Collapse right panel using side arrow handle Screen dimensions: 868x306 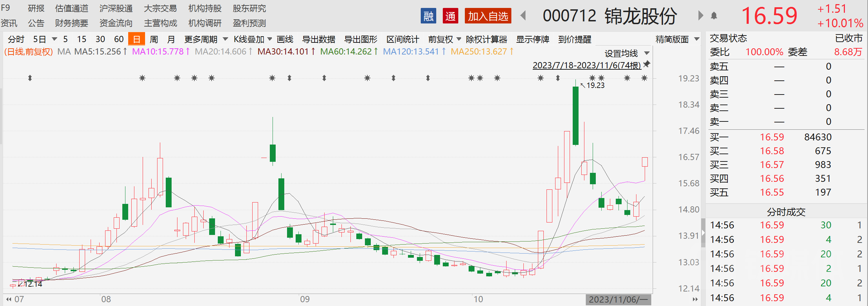703,233
